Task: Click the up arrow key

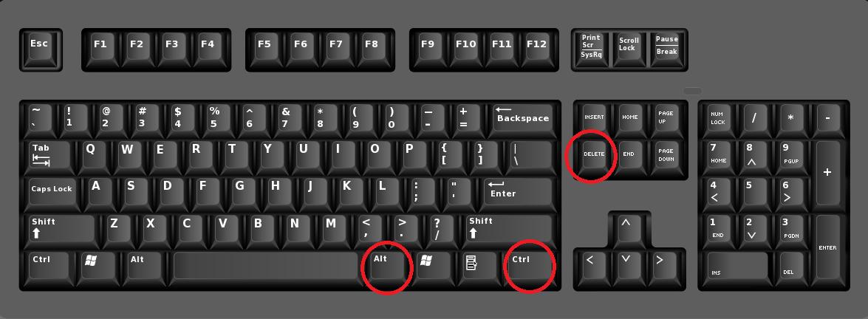Action: point(629,227)
